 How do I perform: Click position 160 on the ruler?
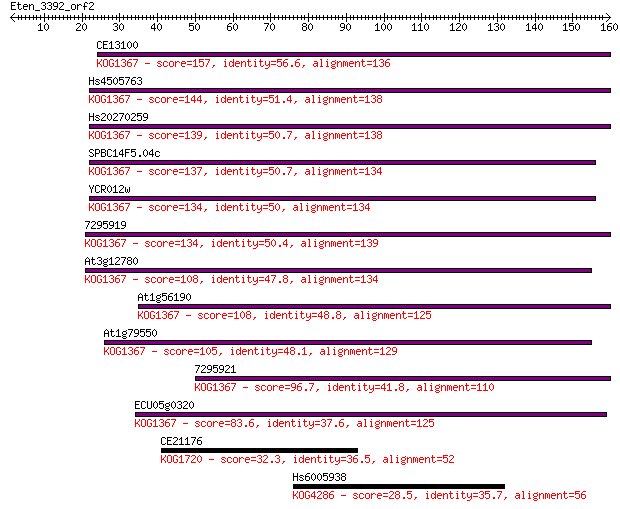click(x=609, y=27)
